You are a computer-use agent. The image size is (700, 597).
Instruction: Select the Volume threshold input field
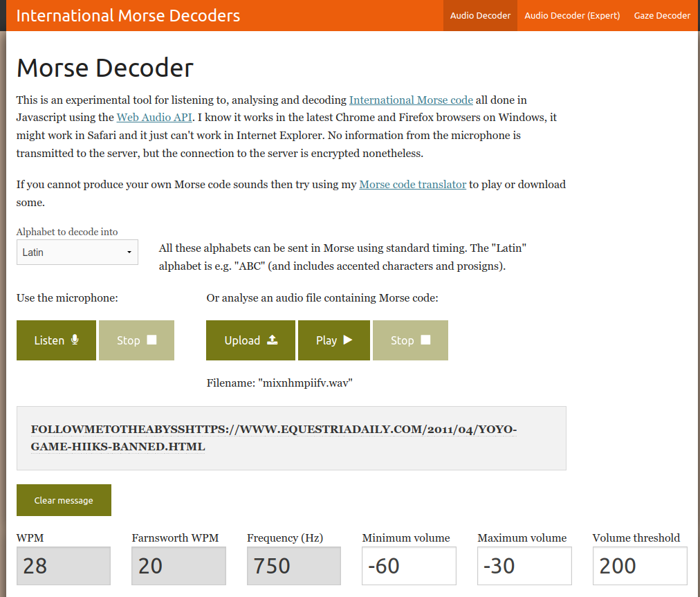tap(640, 566)
